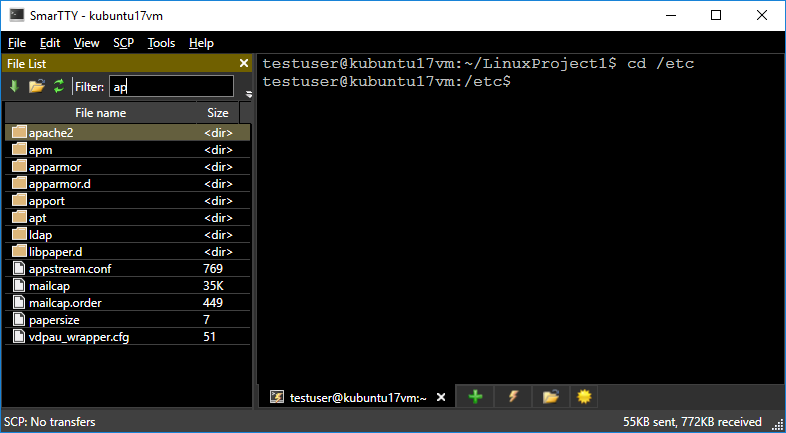Click the Filter input containing 'ap'
Screen dimensions: 786x433
coord(171,87)
